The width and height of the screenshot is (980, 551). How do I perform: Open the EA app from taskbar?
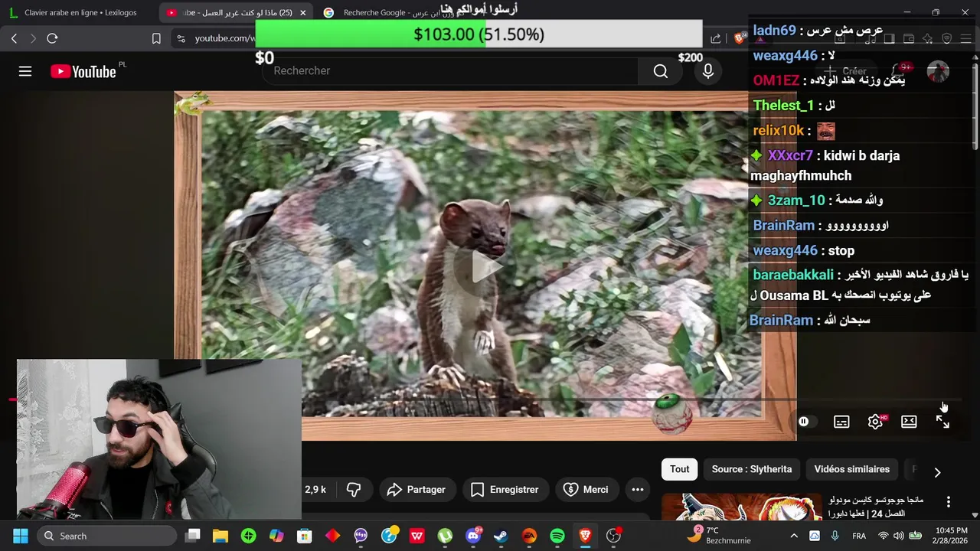tap(529, 536)
